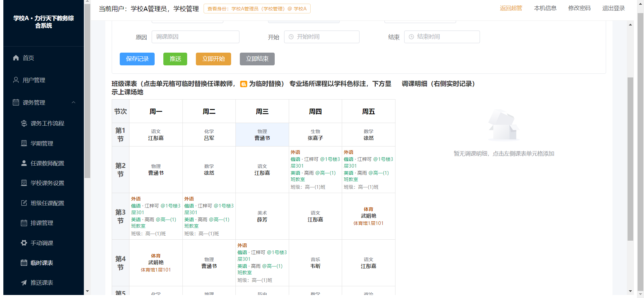Screen dimensions: 644x298
Task: Select 周一 第1节 语文 江彤嘉 cell
Action: (x=156, y=135)
